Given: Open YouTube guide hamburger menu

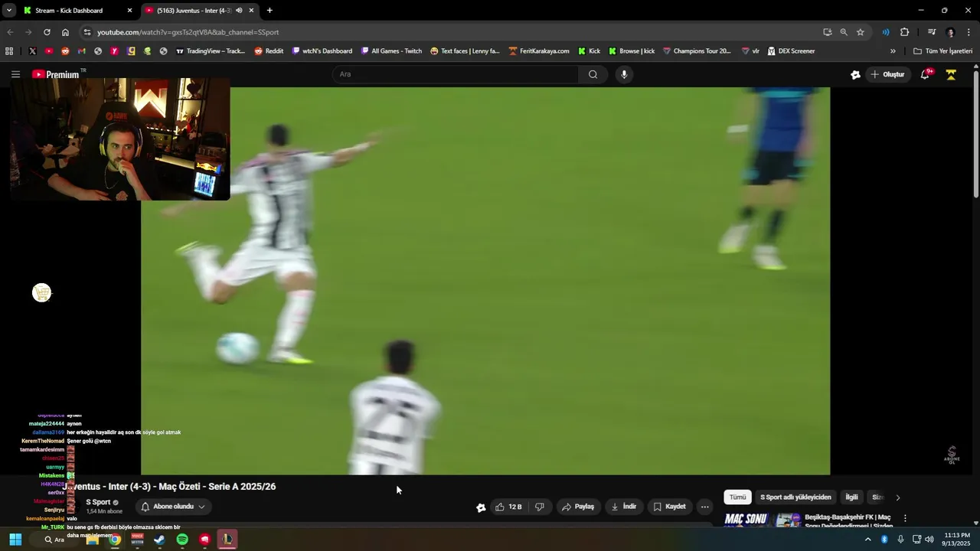Looking at the screenshot, I should [15, 74].
